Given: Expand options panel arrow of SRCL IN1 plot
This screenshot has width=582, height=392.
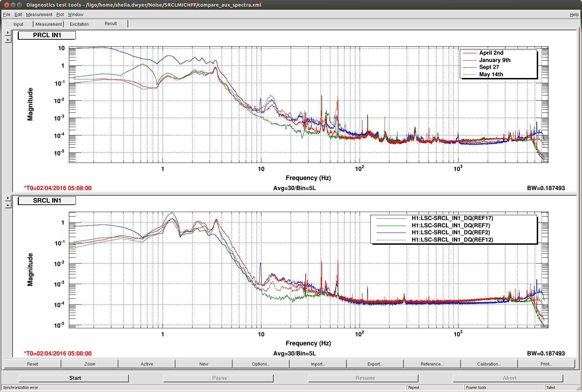Looking at the screenshot, I should [8, 198].
